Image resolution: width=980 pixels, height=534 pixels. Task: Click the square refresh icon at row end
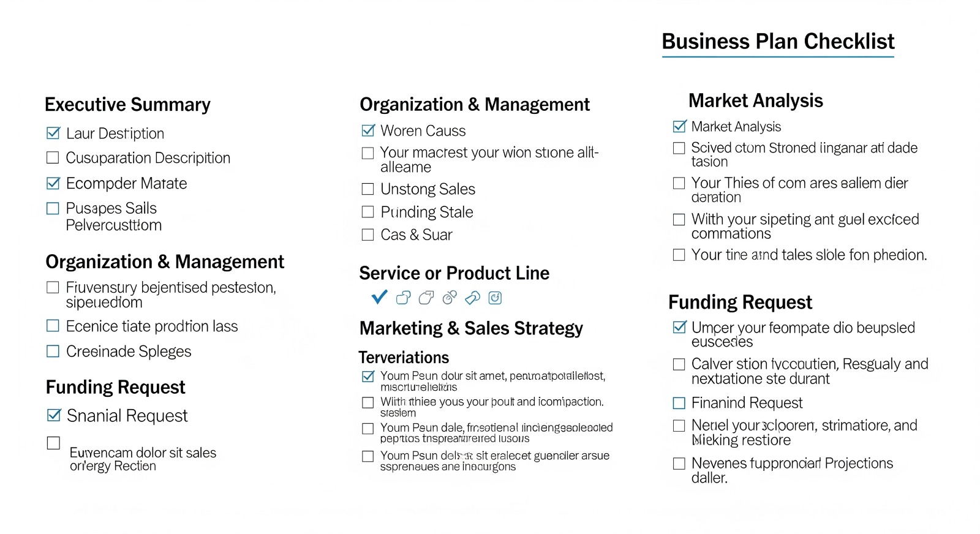pyautogui.click(x=495, y=298)
